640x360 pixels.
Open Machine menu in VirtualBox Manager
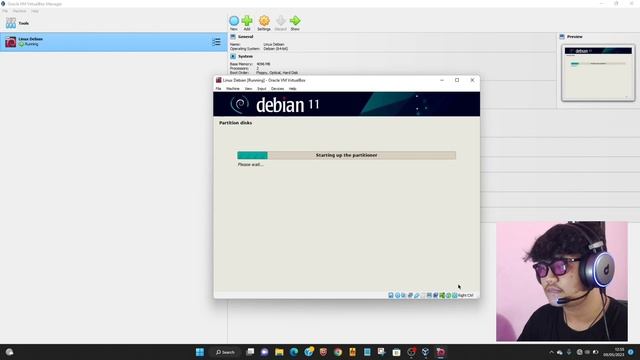click(x=19, y=11)
